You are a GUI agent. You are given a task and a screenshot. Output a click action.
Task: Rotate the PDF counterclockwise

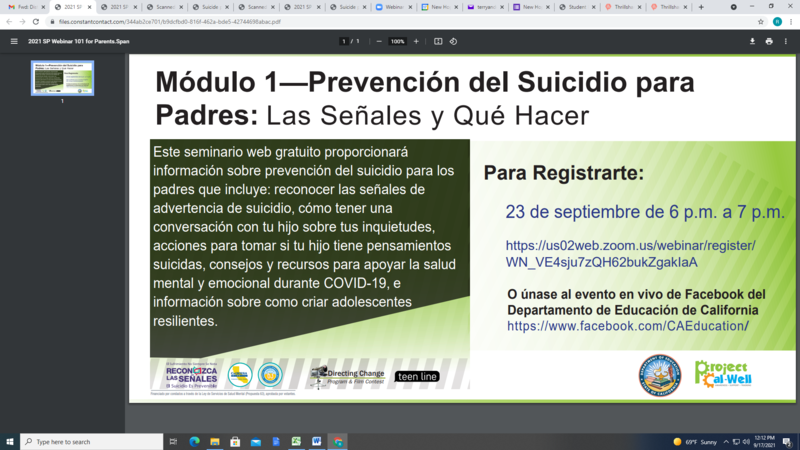[x=454, y=41]
